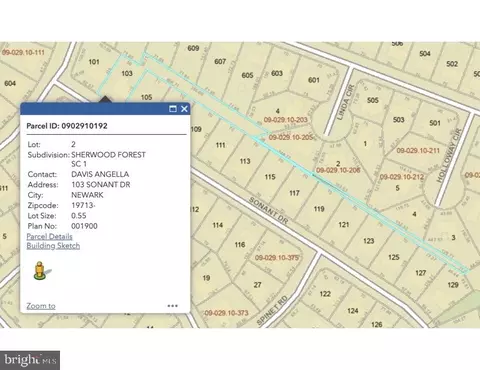Click map label 09-029.10-373
The image size is (480, 370).
click(226, 313)
